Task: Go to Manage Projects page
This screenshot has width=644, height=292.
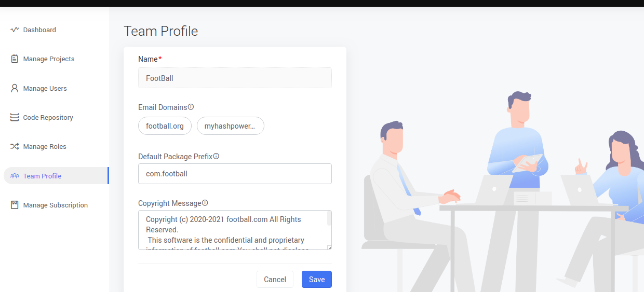Action: pos(49,59)
